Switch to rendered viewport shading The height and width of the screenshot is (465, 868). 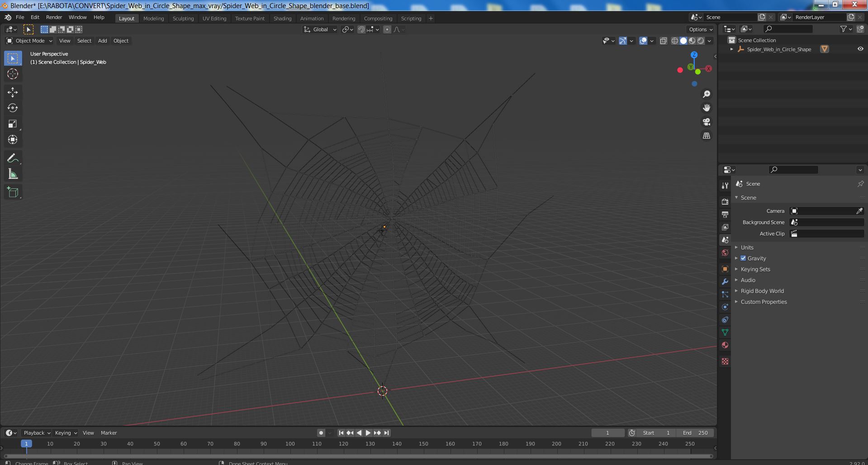point(701,41)
